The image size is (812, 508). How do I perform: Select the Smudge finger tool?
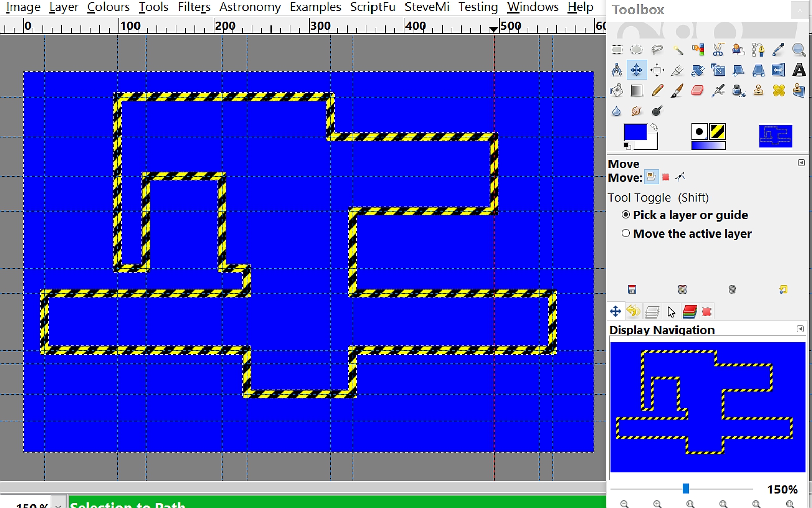pos(636,111)
